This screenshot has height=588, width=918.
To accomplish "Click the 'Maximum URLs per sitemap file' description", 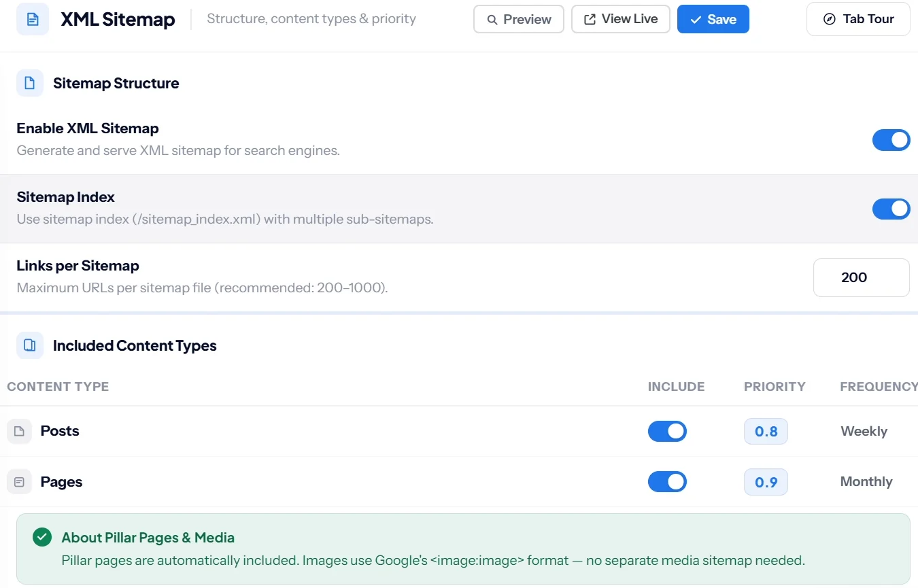I will 202,288.
